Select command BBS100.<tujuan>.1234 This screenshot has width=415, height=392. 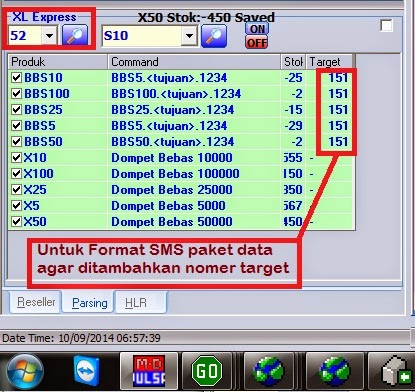pos(176,94)
